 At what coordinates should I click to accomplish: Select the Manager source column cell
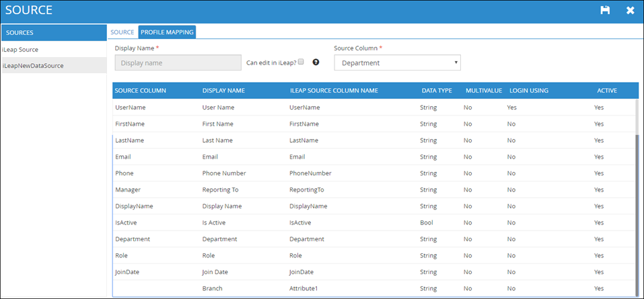[x=128, y=189]
